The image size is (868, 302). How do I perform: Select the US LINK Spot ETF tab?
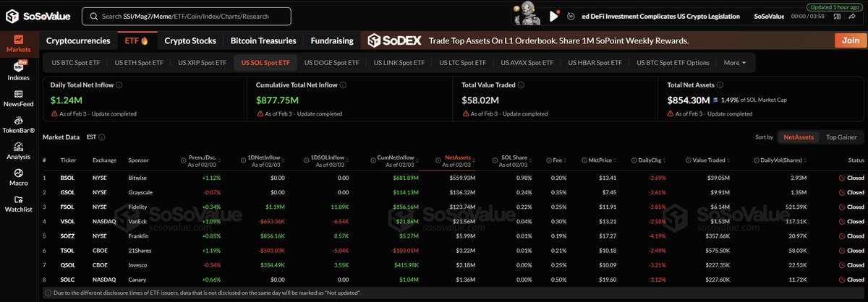click(x=398, y=63)
